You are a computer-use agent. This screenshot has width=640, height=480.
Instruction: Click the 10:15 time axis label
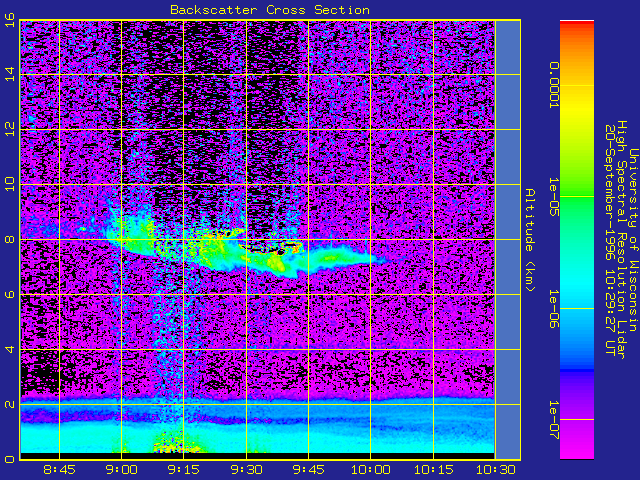coord(433,470)
